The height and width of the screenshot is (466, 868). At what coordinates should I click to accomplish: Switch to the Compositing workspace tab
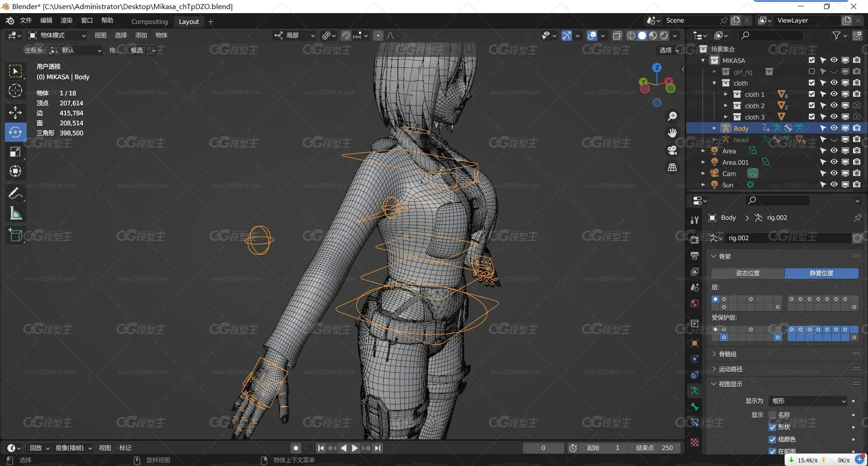tap(150, 22)
